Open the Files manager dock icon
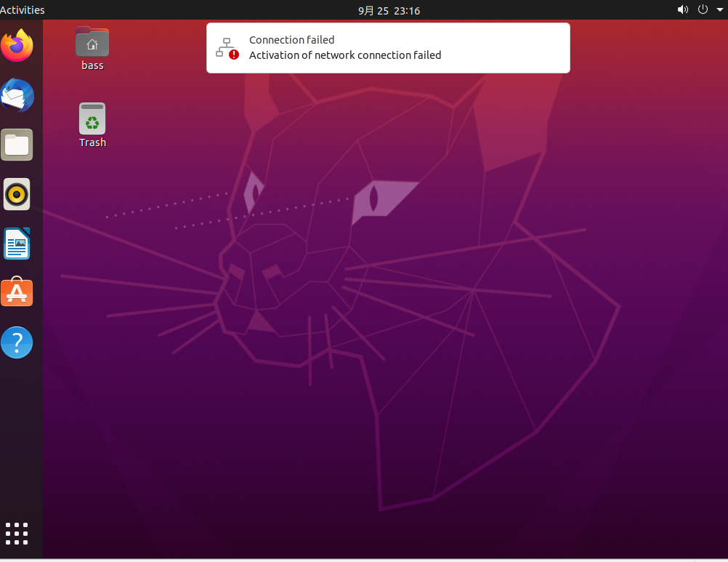The height and width of the screenshot is (562, 728). (x=17, y=145)
